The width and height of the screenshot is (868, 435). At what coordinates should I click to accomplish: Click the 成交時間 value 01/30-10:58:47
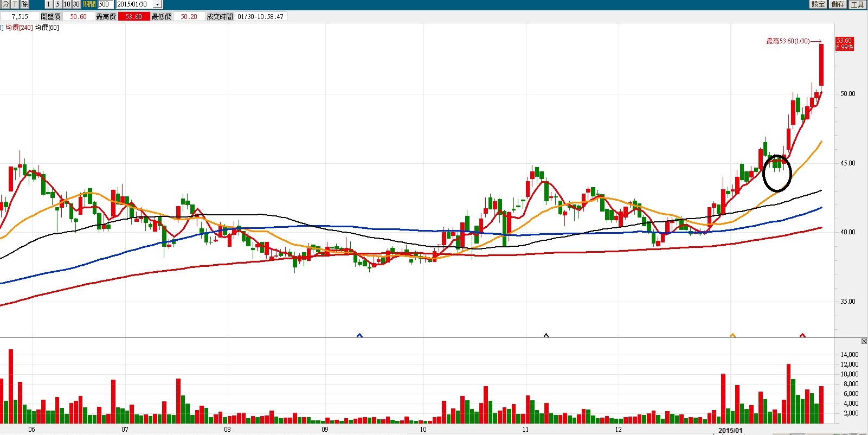click(x=261, y=17)
